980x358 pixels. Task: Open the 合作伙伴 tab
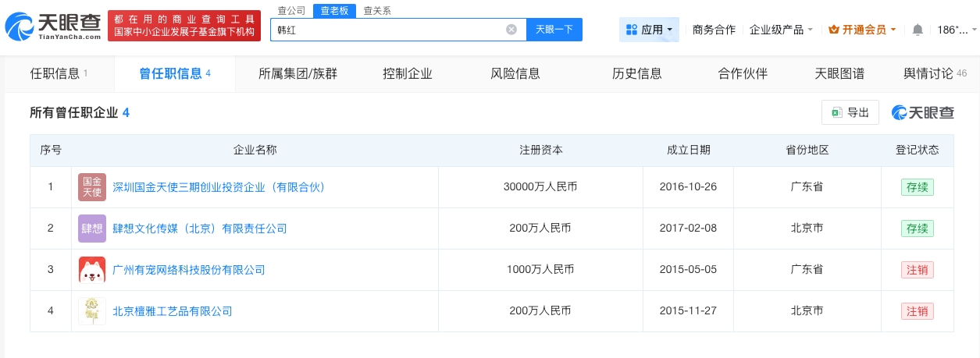(743, 74)
